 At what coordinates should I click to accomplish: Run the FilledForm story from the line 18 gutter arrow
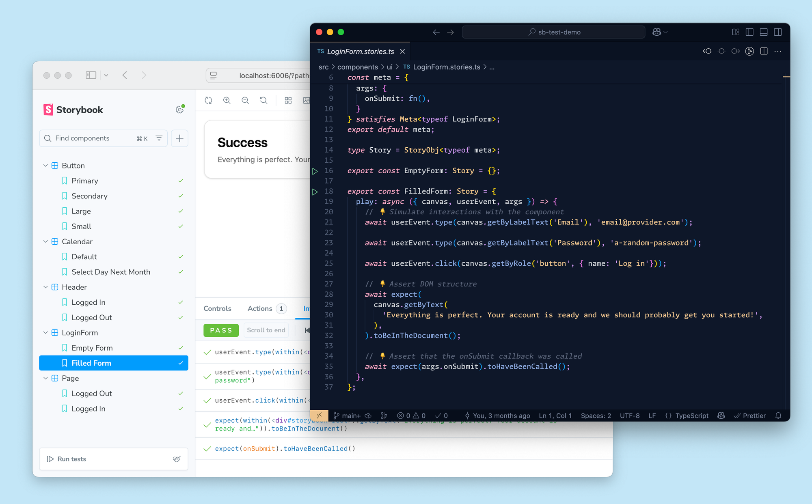[x=315, y=192]
